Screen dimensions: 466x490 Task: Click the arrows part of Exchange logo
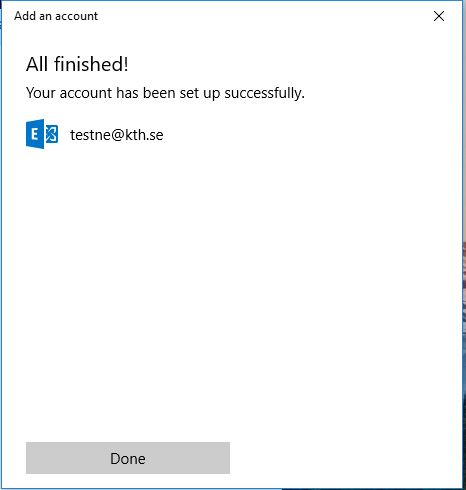coord(51,134)
